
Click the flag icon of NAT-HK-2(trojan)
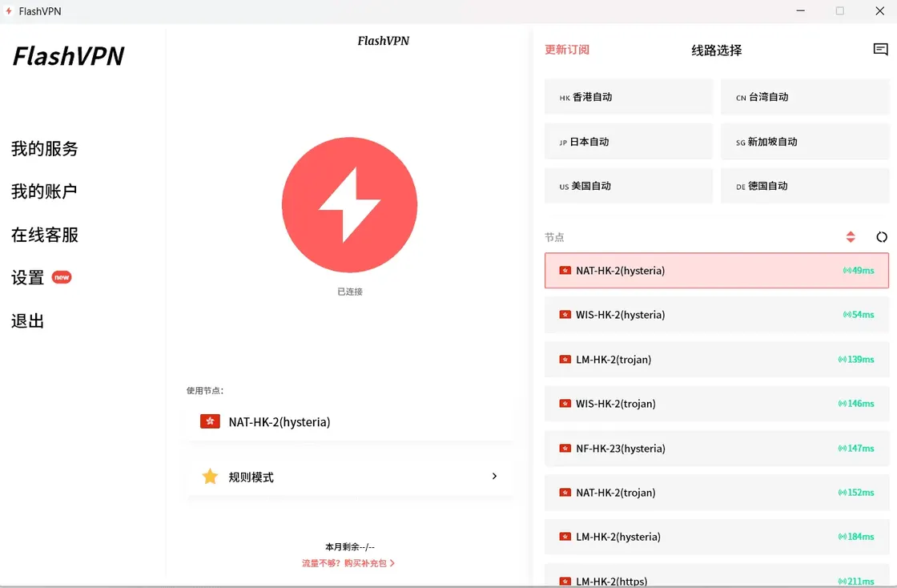(565, 492)
